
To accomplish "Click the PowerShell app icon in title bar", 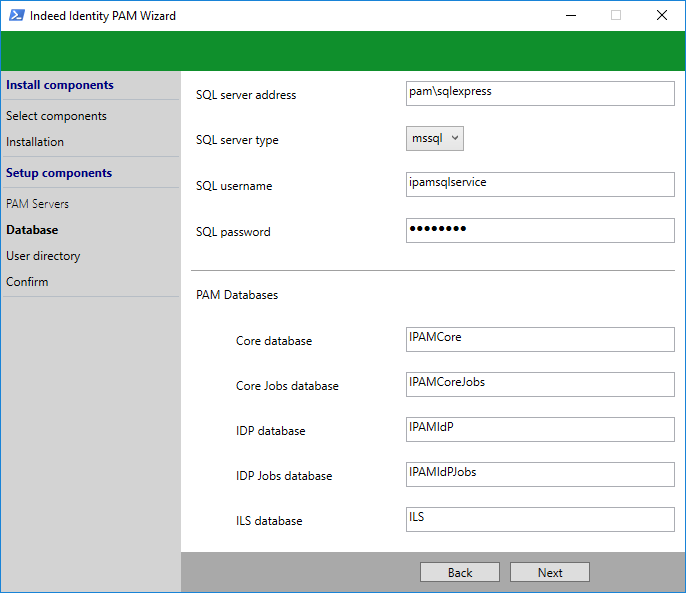I will (x=16, y=16).
